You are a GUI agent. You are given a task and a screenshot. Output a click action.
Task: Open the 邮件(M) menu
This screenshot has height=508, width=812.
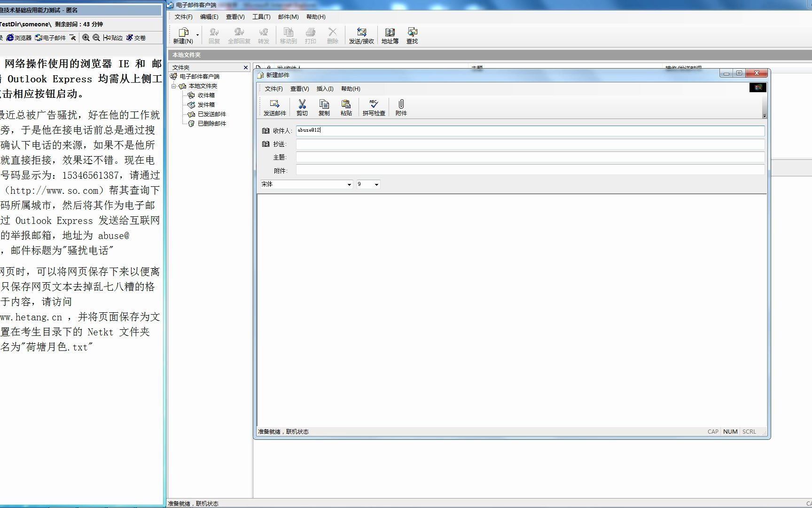[288, 16]
